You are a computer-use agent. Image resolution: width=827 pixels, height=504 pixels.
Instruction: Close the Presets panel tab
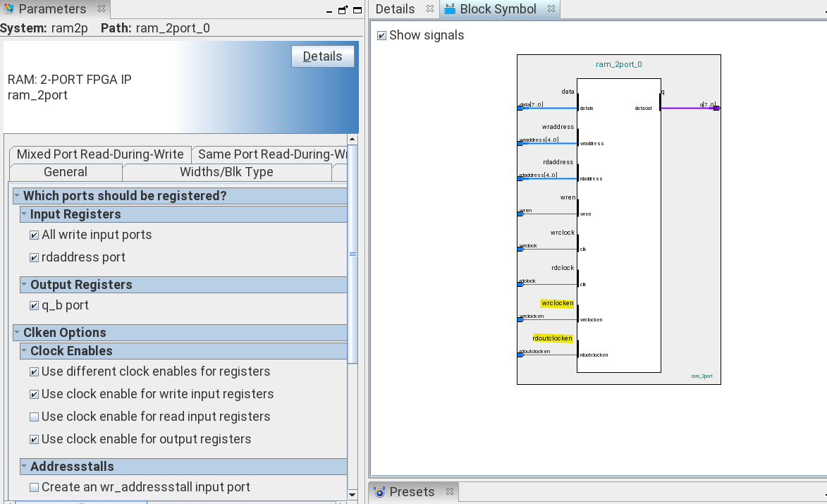point(448,491)
